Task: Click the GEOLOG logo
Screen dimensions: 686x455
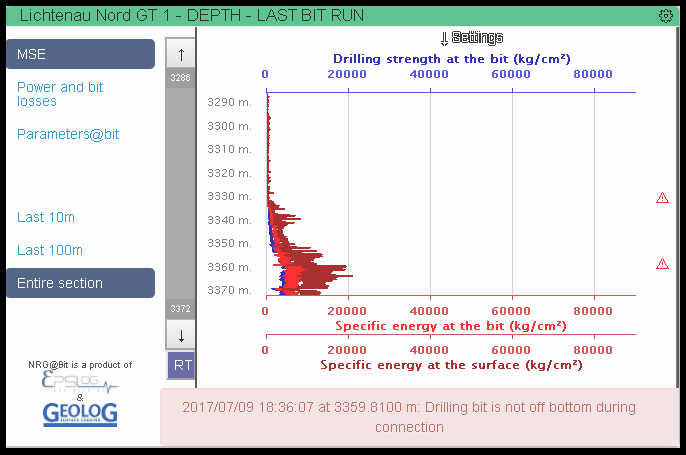Action: click(x=80, y=414)
